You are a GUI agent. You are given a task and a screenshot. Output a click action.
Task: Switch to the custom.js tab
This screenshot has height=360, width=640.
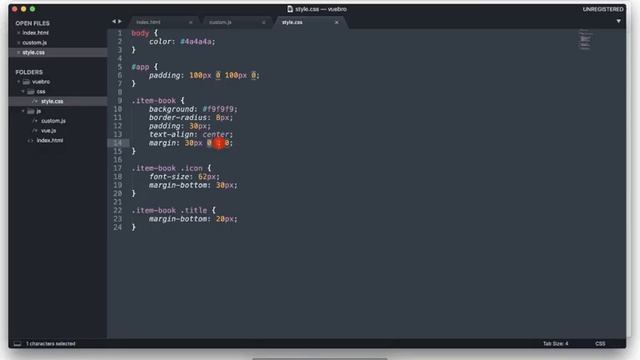[236, 22]
